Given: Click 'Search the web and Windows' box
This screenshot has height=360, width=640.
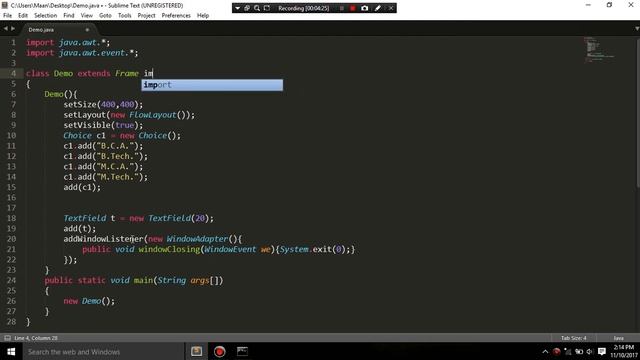Looking at the screenshot, I should click(103, 351).
